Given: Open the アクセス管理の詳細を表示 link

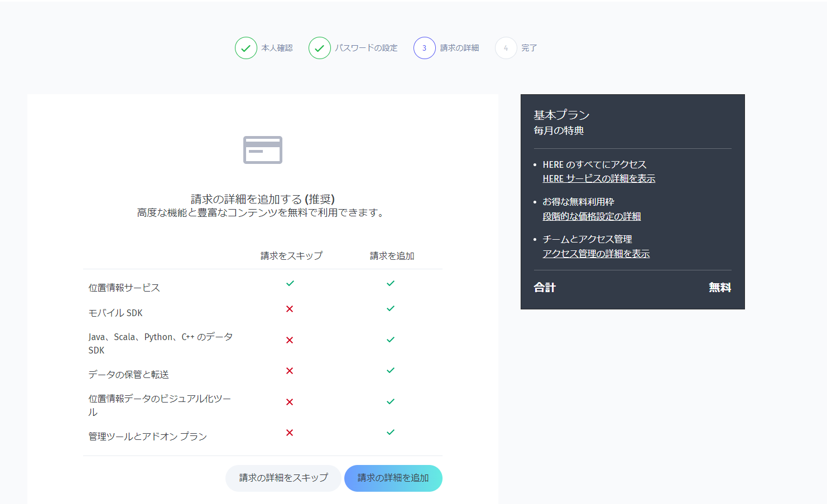Looking at the screenshot, I should click(x=596, y=254).
